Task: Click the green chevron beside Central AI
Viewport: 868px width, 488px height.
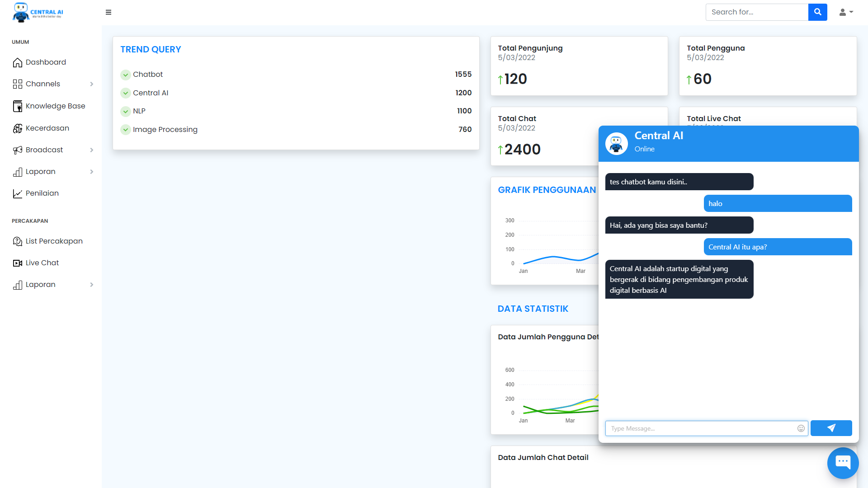Action: [x=126, y=93]
